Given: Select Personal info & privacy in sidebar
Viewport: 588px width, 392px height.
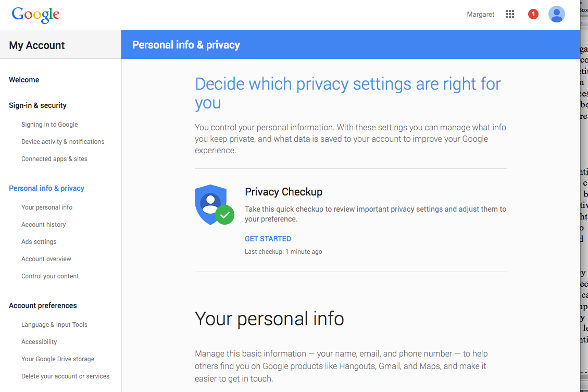Looking at the screenshot, I should point(46,188).
